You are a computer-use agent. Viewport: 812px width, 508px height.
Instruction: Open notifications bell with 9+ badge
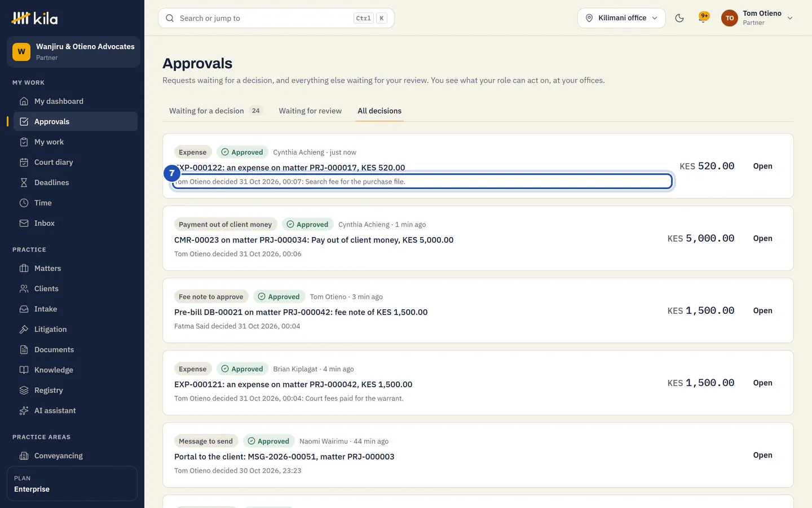703,17
